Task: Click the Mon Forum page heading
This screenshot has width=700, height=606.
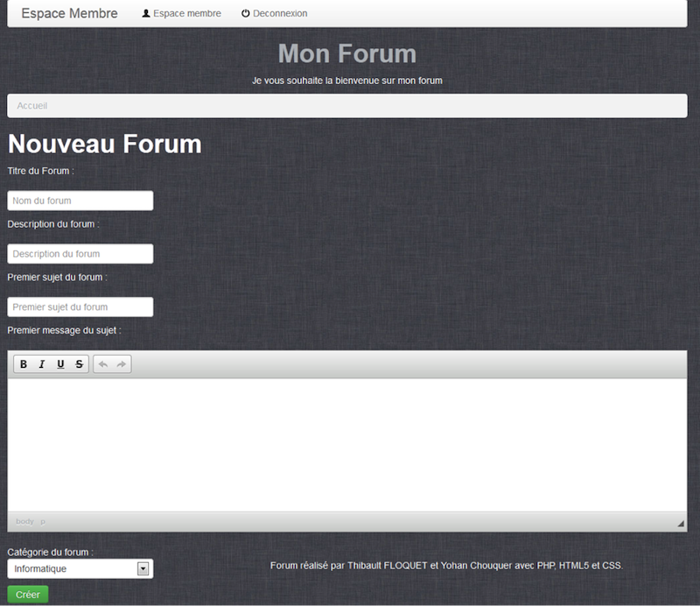Action: tap(346, 53)
